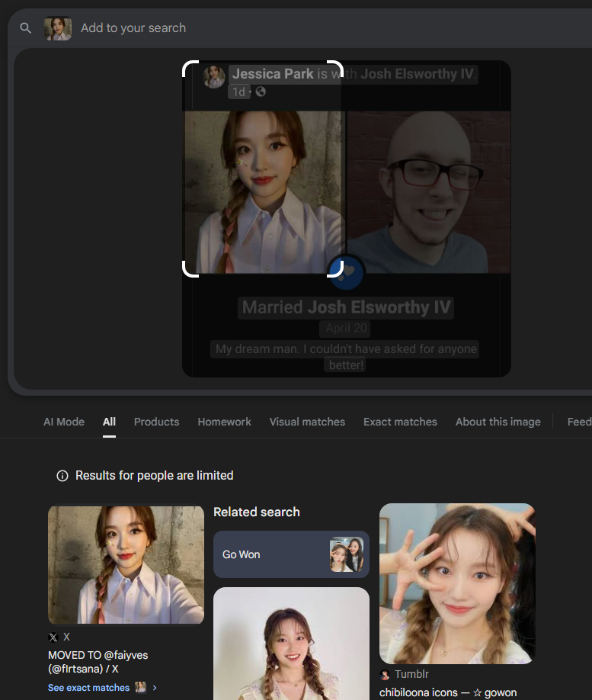Open the Products tab
The width and height of the screenshot is (592, 700).
point(157,422)
